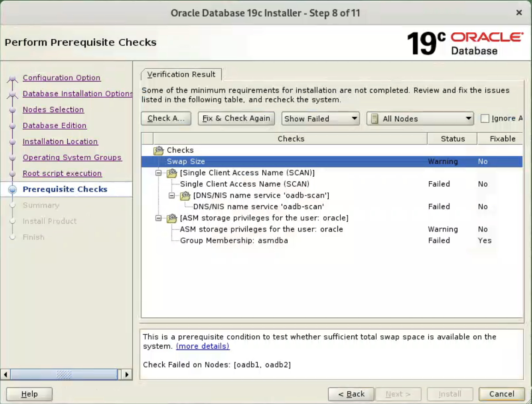Click the Prerequisite Checks step bullet icon
Viewport: 532px width, 404px height.
pyautogui.click(x=12, y=190)
